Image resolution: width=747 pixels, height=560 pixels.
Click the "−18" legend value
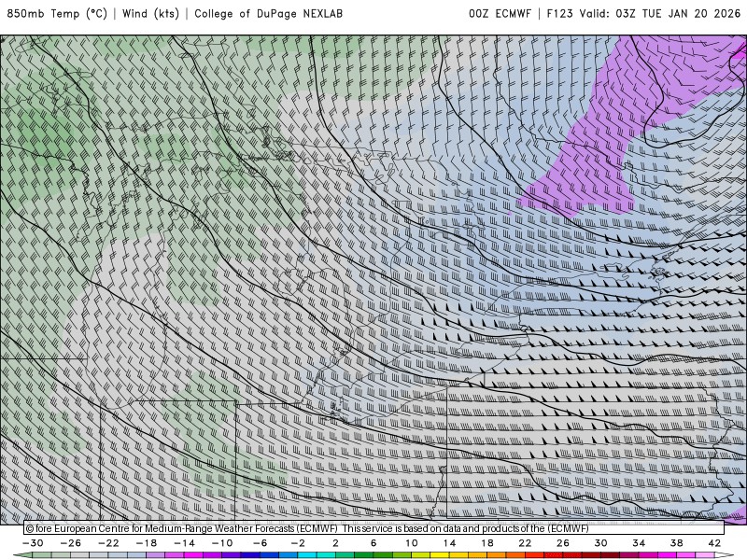pyautogui.click(x=147, y=543)
